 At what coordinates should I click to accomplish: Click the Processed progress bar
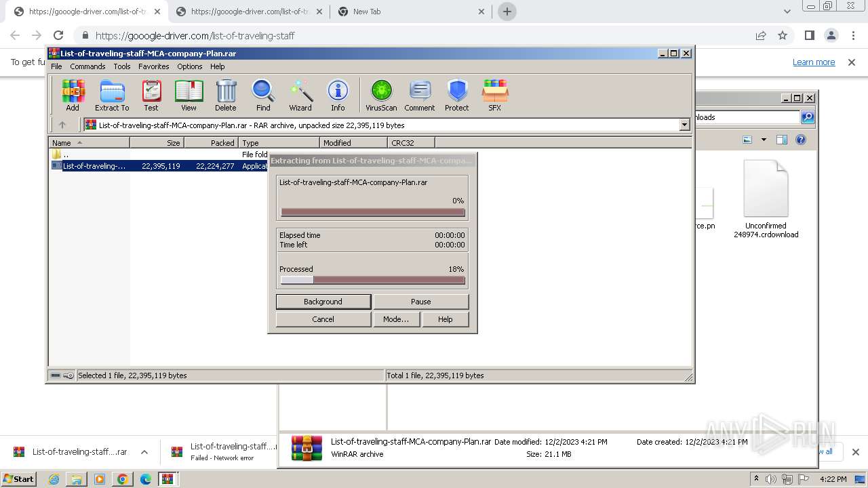point(373,280)
